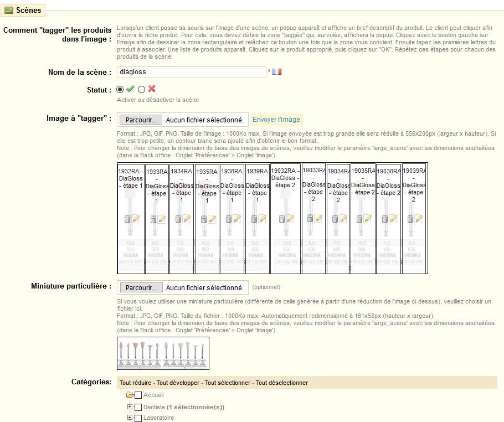This screenshot has width=504, height=422.
Task: Edit the 19035RA tagged zone
Action: pos(368,219)
